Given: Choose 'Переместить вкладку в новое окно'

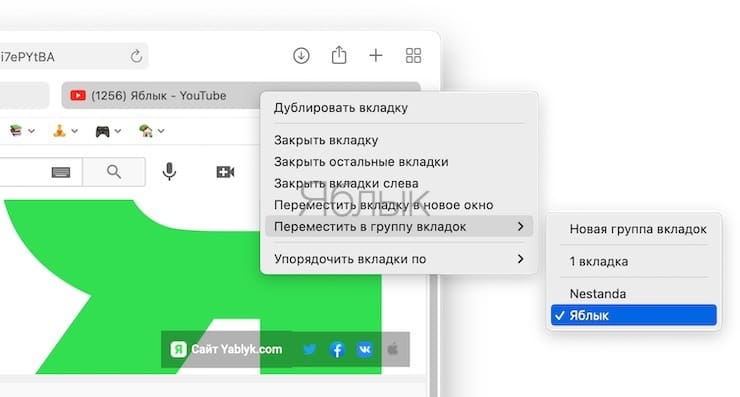Looking at the screenshot, I should pos(399,205).
